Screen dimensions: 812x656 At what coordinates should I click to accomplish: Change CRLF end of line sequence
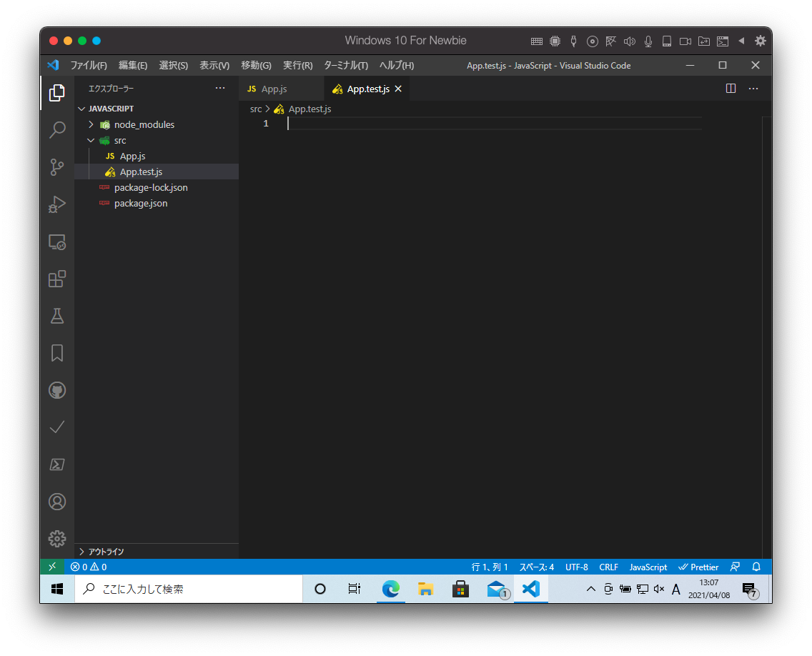point(608,567)
